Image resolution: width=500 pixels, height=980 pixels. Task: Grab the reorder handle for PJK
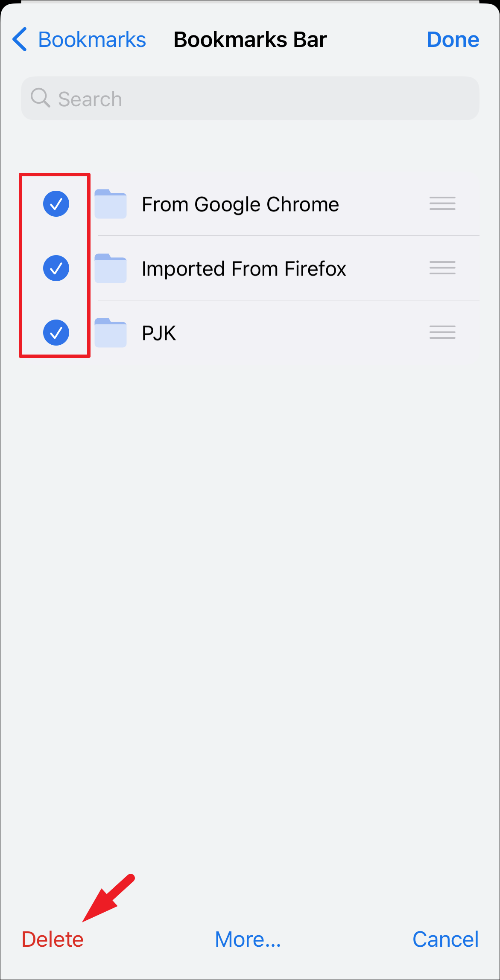point(442,333)
